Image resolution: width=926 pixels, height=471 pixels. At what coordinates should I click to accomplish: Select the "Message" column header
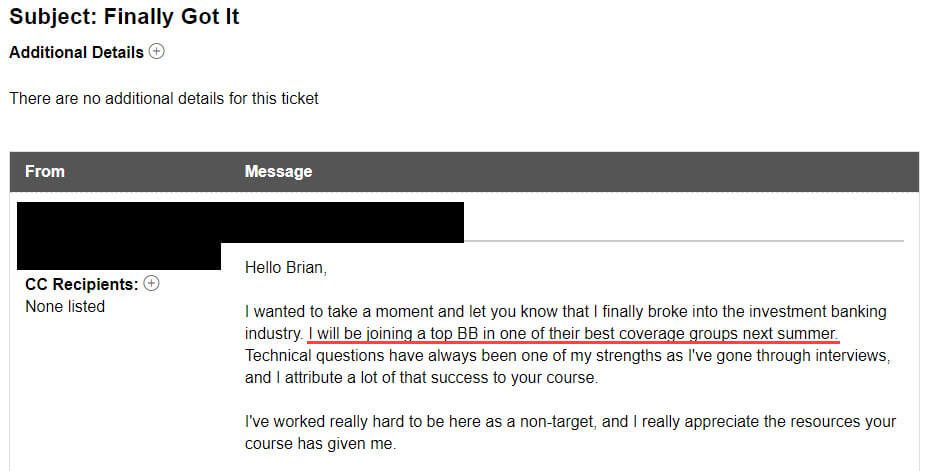(278, 171)
